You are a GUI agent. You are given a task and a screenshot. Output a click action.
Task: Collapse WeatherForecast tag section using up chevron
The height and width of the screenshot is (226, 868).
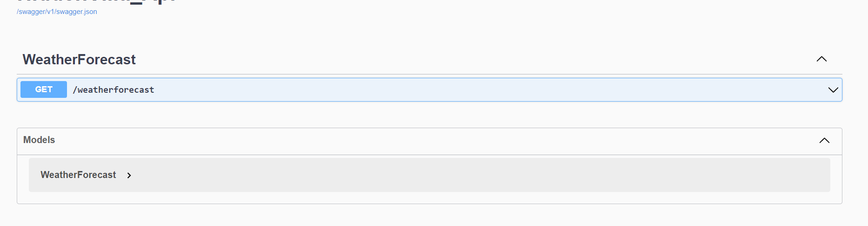click(821, 59)
